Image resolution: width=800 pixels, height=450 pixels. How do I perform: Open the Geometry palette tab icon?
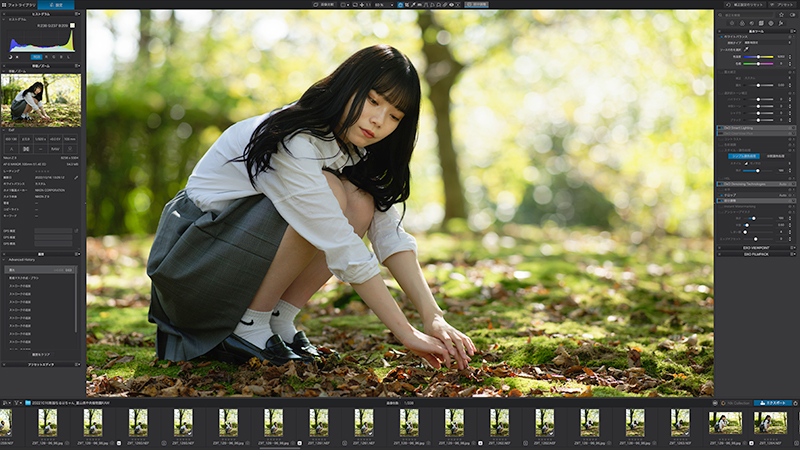[x=761, y=23]
